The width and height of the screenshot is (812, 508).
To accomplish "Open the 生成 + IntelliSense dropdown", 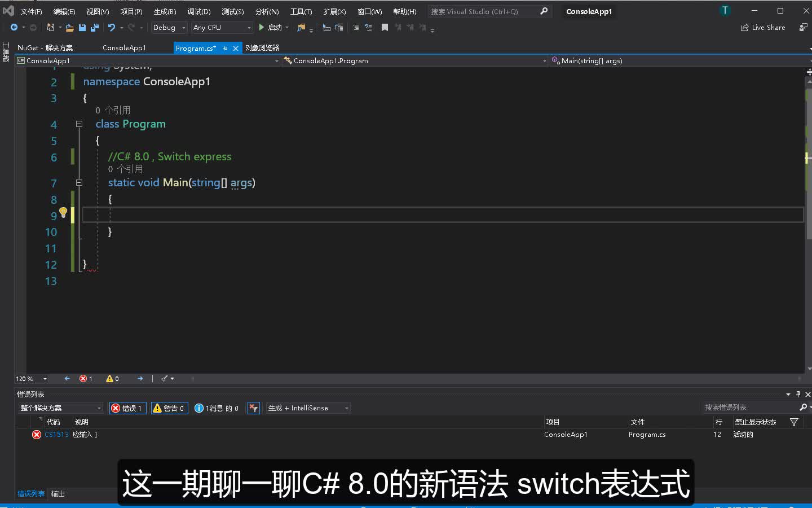I will coord(308,408).
